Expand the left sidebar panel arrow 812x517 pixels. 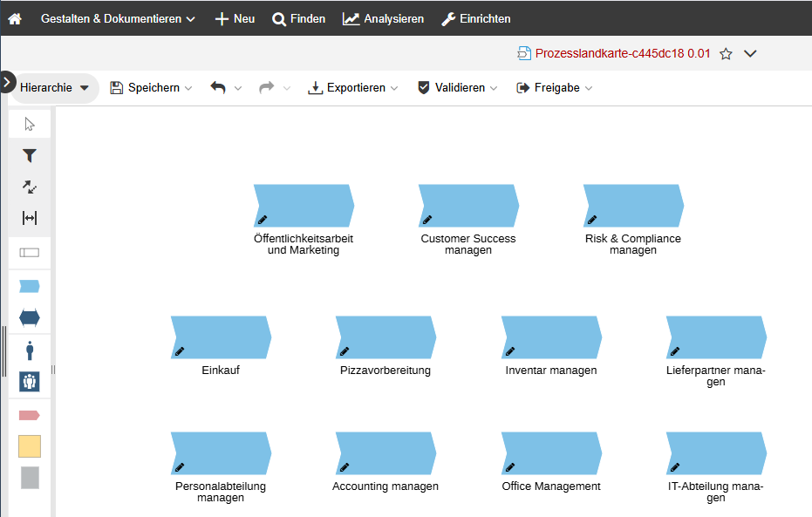pyautogui.click(x=7, y=83)
